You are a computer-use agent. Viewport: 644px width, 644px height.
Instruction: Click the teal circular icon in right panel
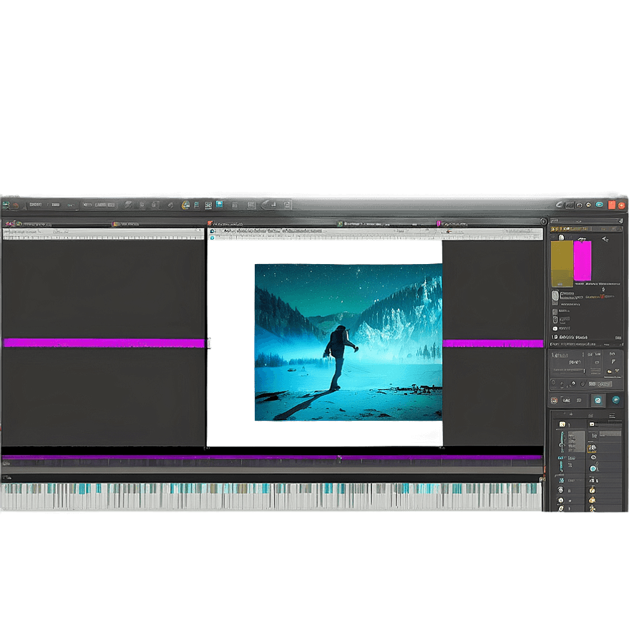pyautogui.click(x=615, y=401)
